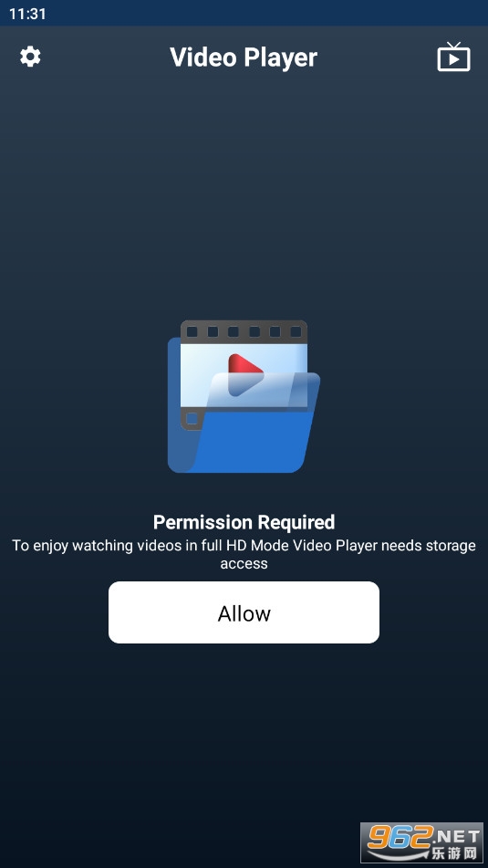Viewport: 488px width, 868px height.
Task: Tap the 11:31 clock in the status bar
Action: point(27,14)
